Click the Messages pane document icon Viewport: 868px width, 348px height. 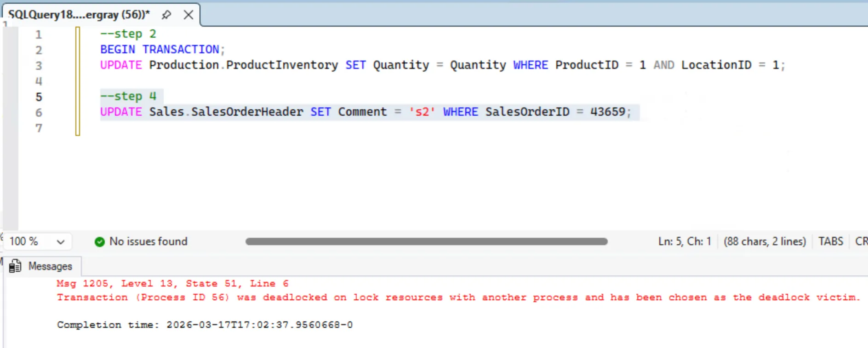point(15,266)
